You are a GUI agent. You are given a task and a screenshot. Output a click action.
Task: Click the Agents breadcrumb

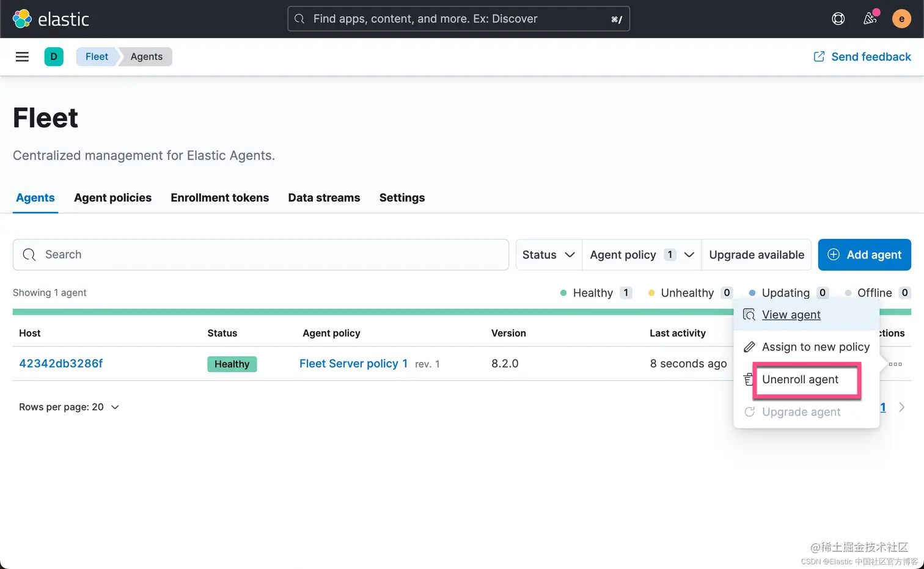147,57
